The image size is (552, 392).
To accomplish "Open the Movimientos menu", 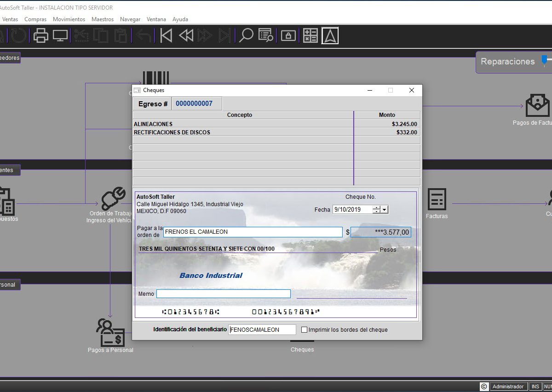I will click(69, 19).
